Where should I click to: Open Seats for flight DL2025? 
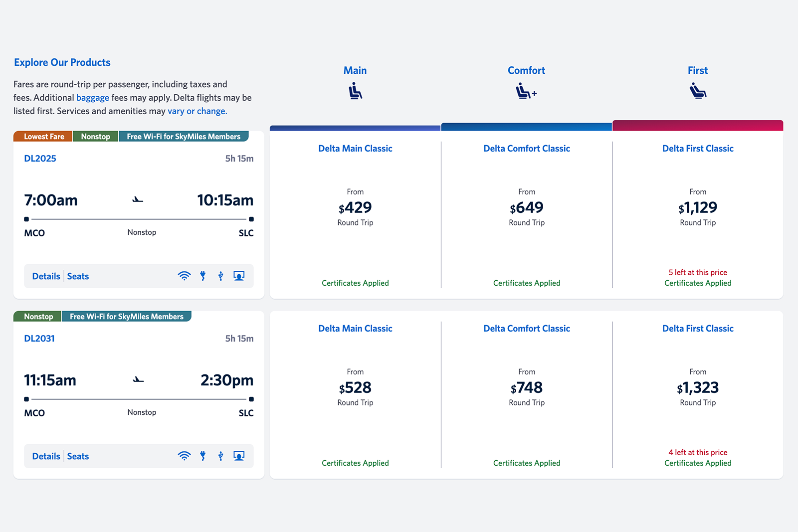point(78,276)
